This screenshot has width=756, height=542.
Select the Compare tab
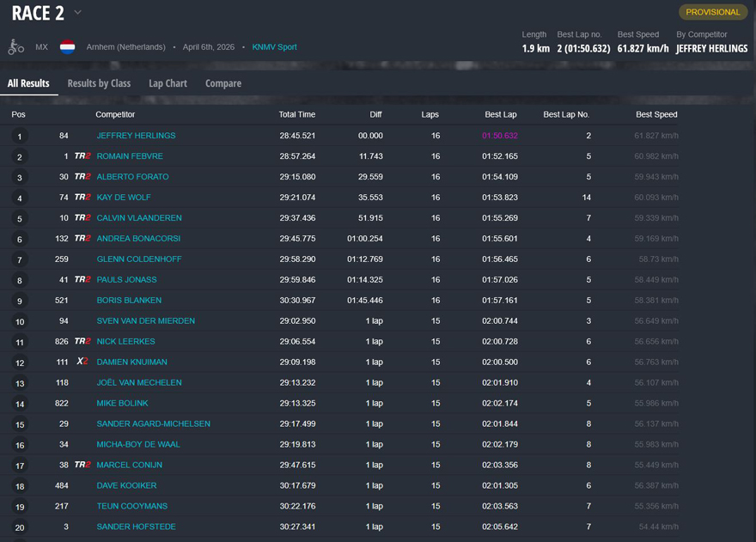(x=223, y=83)
